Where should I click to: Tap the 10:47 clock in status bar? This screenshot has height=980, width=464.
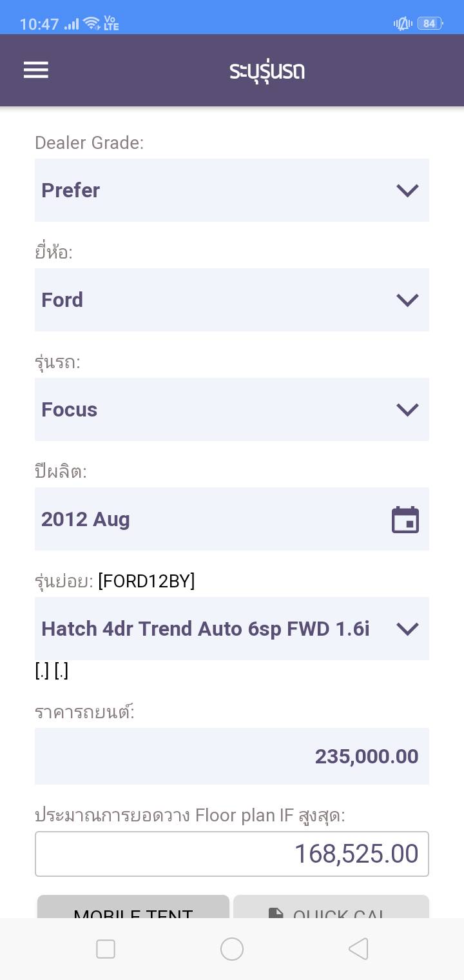click(39, 24)
